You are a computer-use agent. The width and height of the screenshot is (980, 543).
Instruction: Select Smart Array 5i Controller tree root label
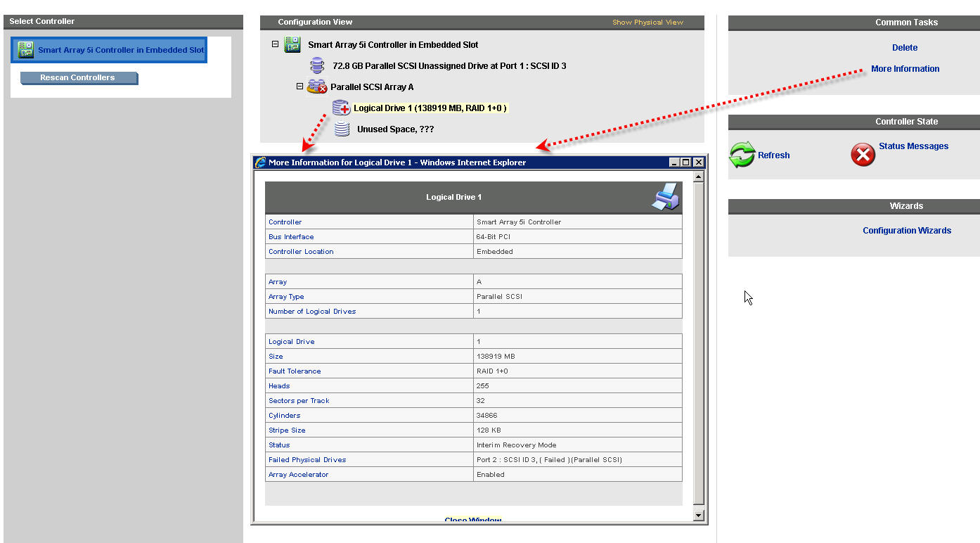tap(393, 45)
